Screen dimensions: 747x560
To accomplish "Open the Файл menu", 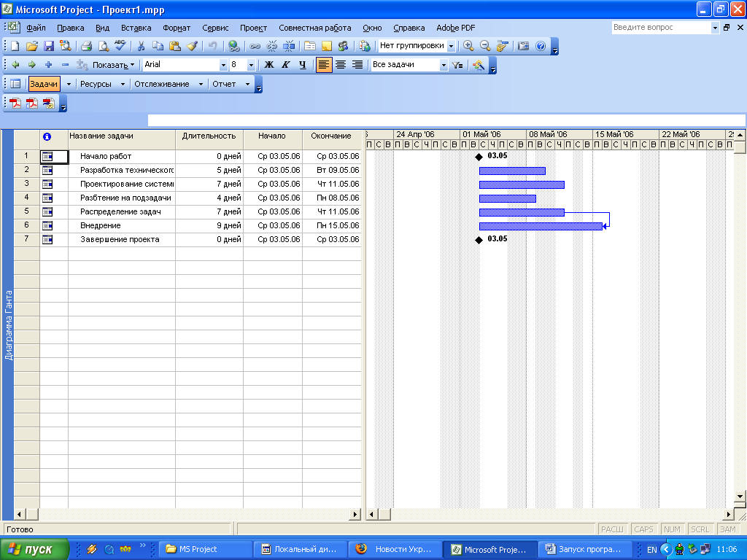I will click(x=36, y=28).
